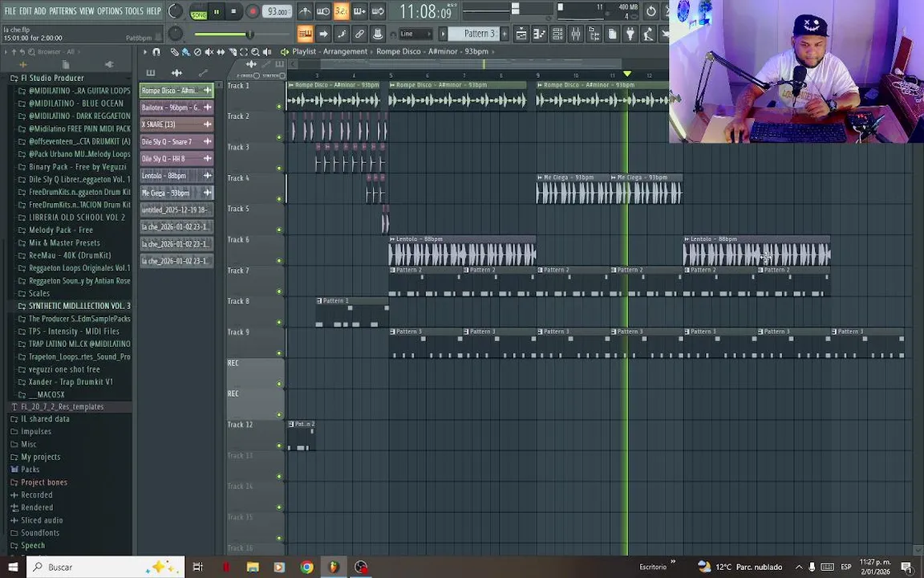Screen dimensions: 924x578
Task: Select Me Ciega - 93bpm in the picker
Action: [x=176, y=193]
